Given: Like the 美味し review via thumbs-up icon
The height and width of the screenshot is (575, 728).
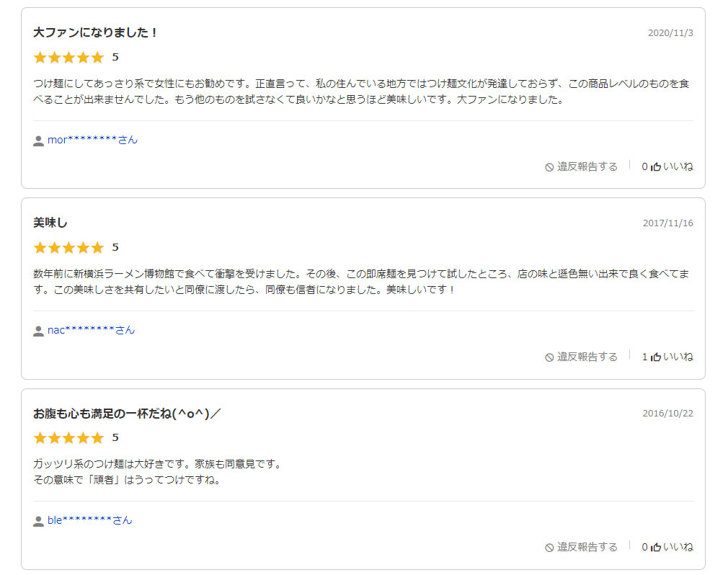Looking at the screenshot, I should tap(656, 357).
